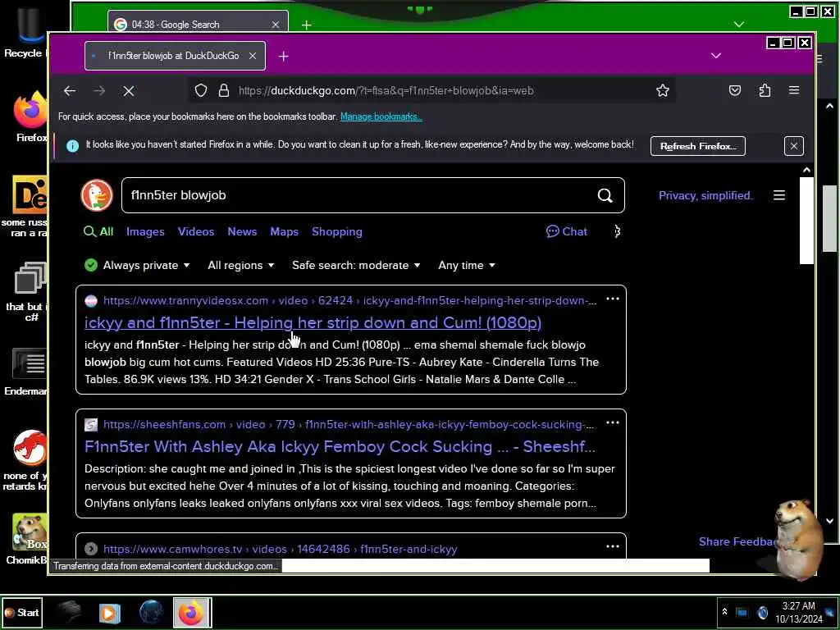Bookmark this page with the star icon
Image resolution: width=840 pixels, height=630 pixels.
click(x=663, y=90)
